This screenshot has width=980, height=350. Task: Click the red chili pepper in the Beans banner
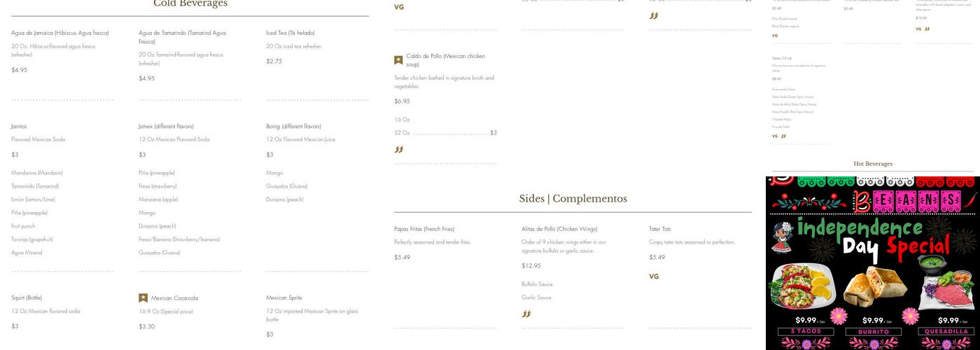pyautogui.click(x=970, y=201)
